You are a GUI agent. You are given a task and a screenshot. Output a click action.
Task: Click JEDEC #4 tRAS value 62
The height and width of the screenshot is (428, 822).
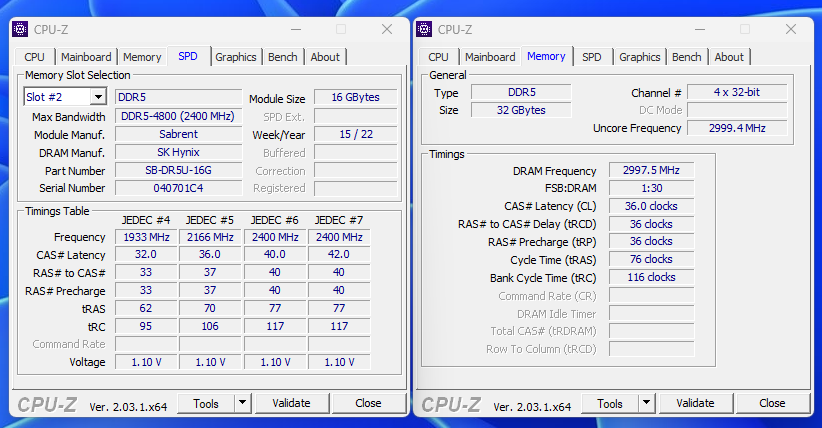[x=146, y=308]
